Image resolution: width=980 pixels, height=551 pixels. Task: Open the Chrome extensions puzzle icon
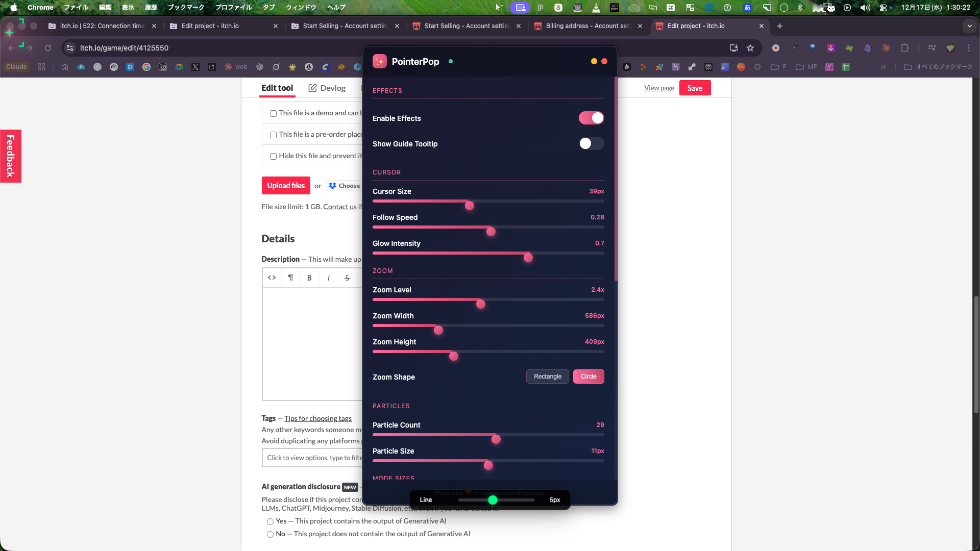point(904,48)
